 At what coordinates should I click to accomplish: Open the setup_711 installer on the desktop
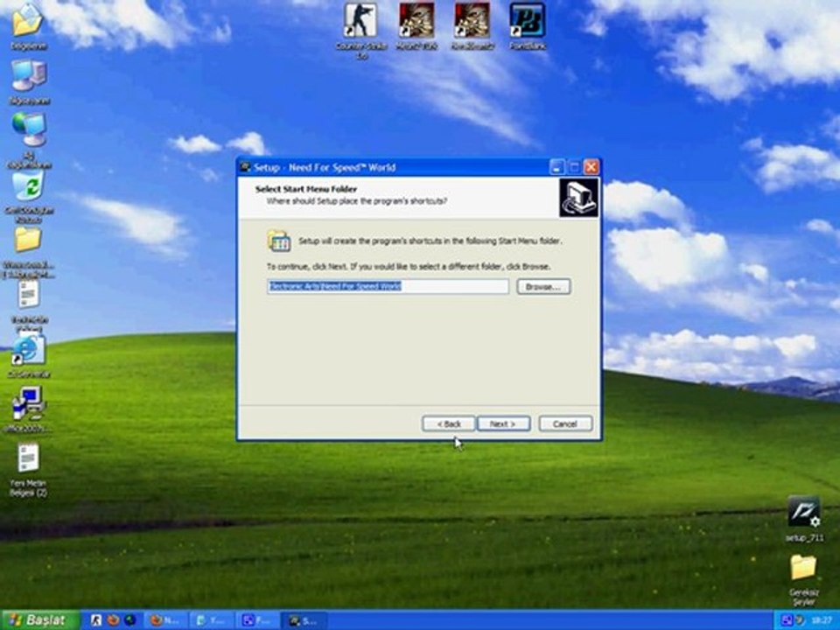tap(803, 519)
